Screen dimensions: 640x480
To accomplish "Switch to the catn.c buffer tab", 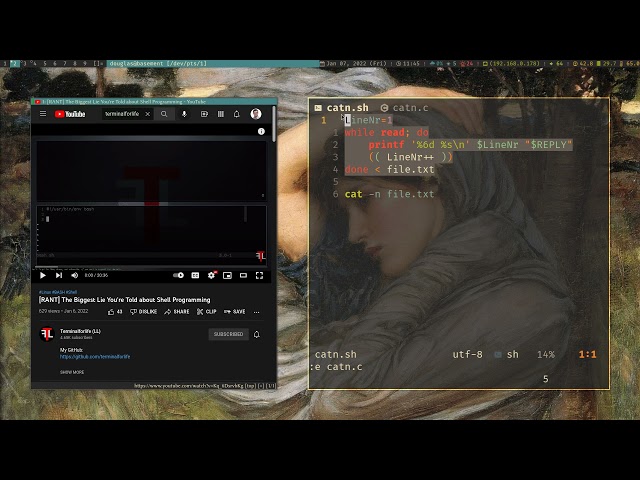I will [405, 108].
